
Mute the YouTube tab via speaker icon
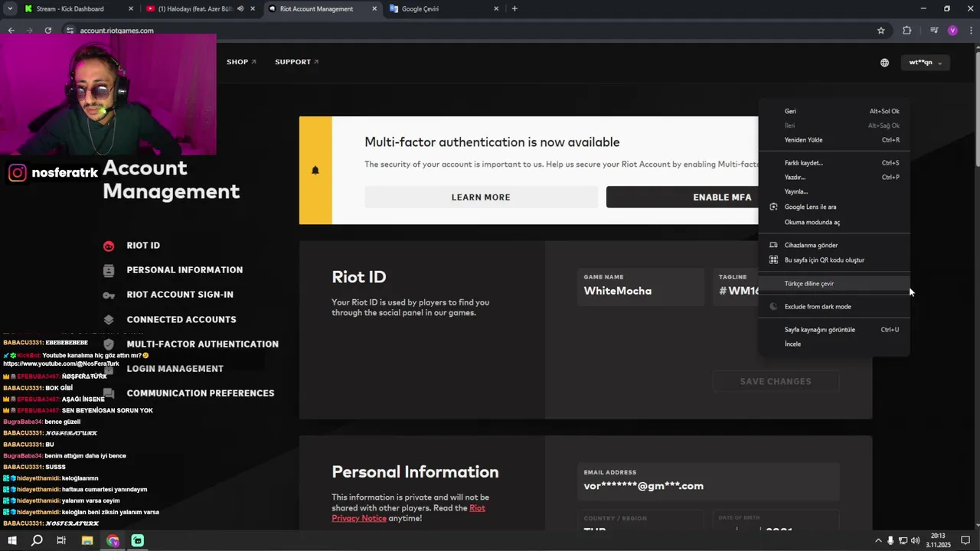(240, 9)
